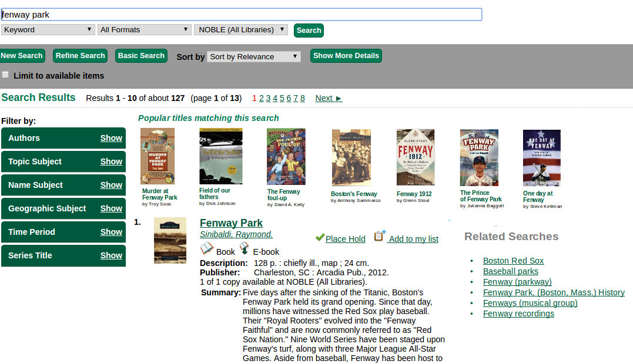Show the Series Title filter

click(x=111, y=255)
